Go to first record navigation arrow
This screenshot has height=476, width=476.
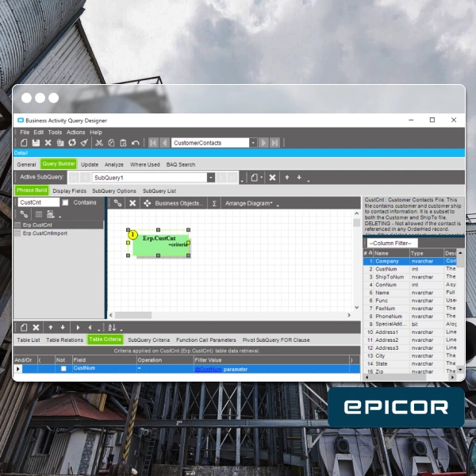coord(153,143)
